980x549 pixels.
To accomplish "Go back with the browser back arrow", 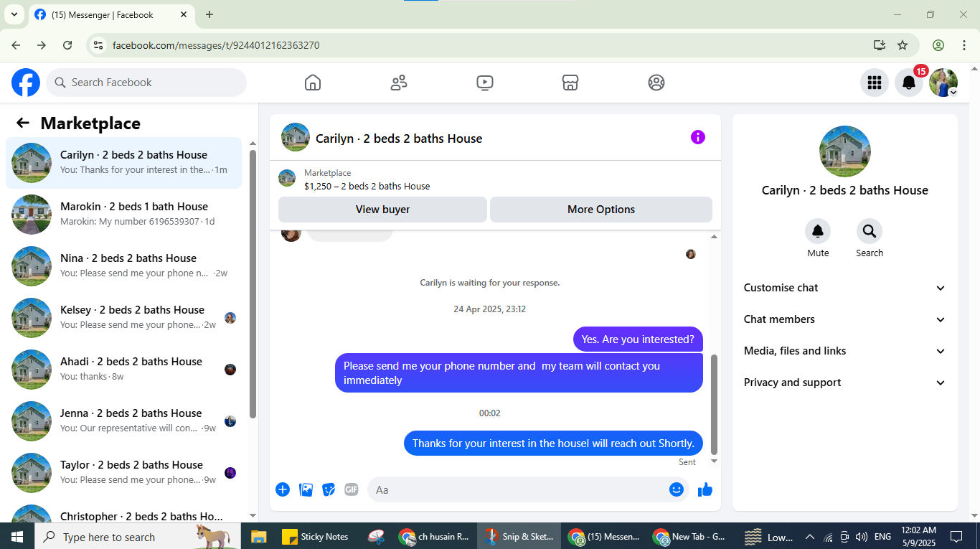I will (x=16, y=45).
